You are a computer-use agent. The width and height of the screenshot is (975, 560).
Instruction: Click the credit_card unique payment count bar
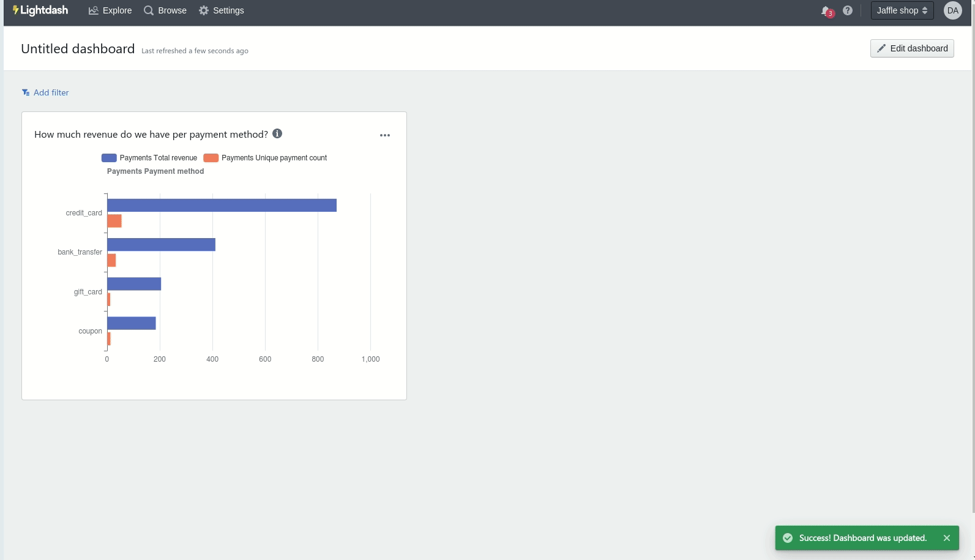tap(114, 221)
